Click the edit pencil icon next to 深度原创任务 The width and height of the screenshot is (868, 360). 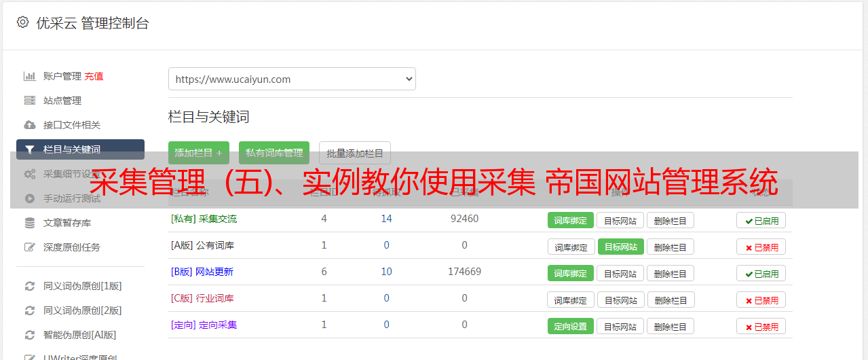tap(30, 247)
